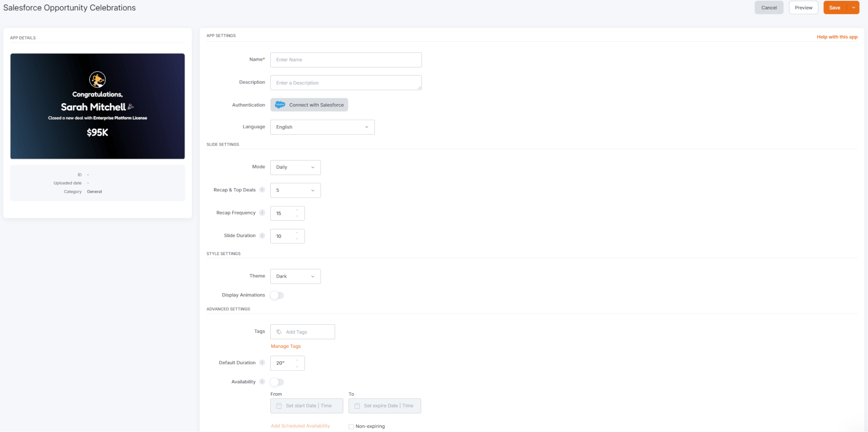
Task: Open the Mode dropdown set to Daily
Action: [x=296, y=167]
